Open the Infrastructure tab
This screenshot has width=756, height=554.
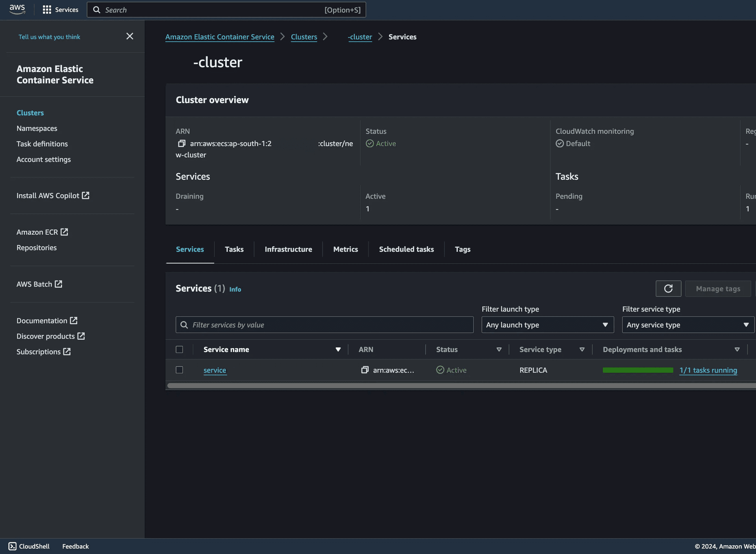pos(288,249)
